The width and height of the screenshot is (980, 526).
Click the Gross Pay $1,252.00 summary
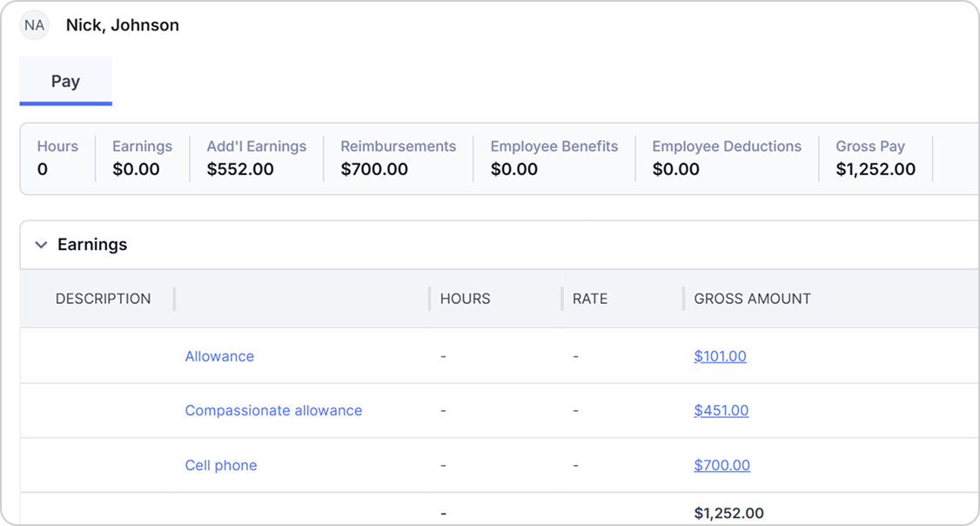click(x=876, y=158)
